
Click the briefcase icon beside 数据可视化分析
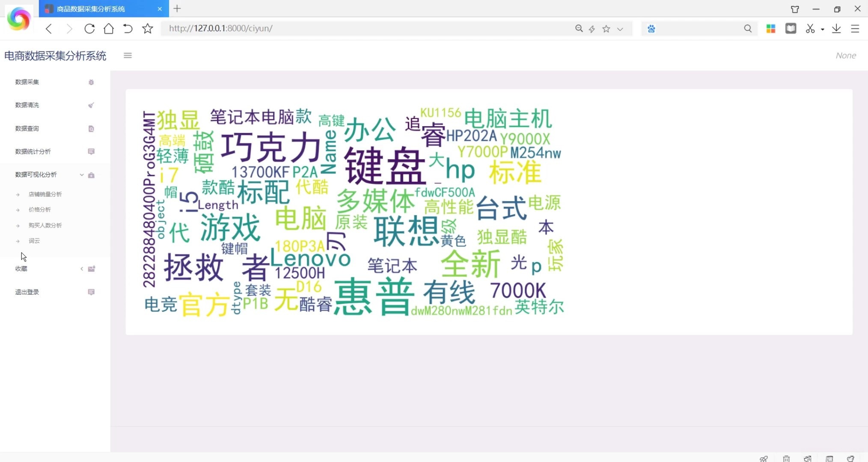pyautogui.click(x=91, y=175)
